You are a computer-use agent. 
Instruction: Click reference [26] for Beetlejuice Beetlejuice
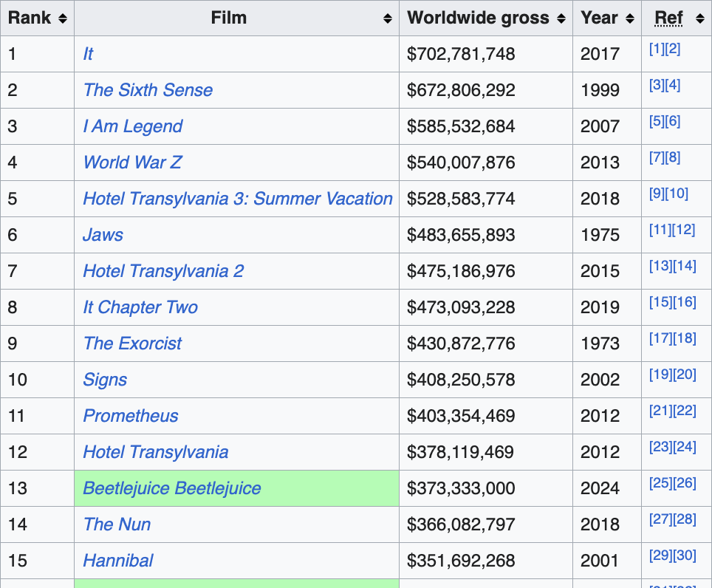(685, 483)
